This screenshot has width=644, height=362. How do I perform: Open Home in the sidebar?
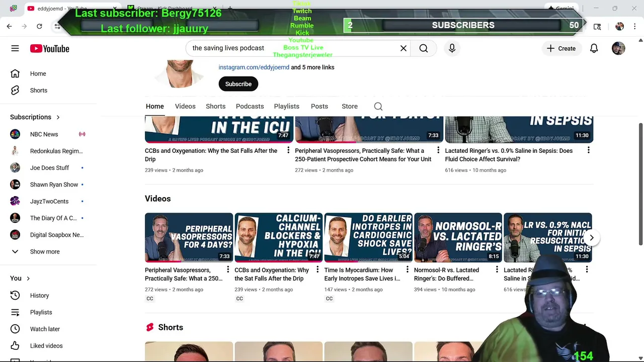[48, 73]
